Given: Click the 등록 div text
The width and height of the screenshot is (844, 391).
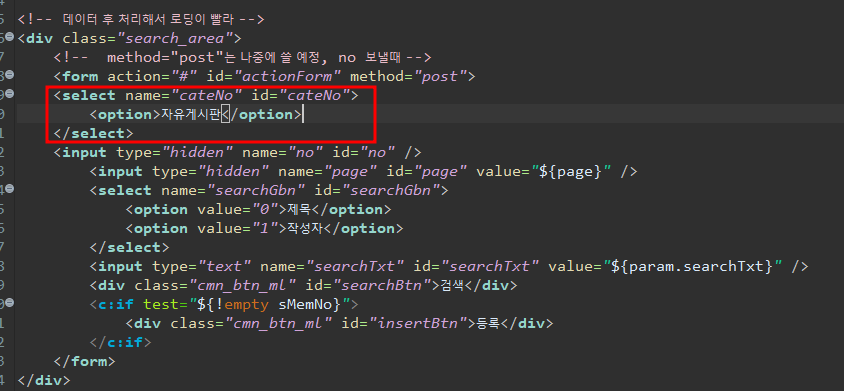Looking at the screenshot, I should pyautogui.click(x=488, y=323).
